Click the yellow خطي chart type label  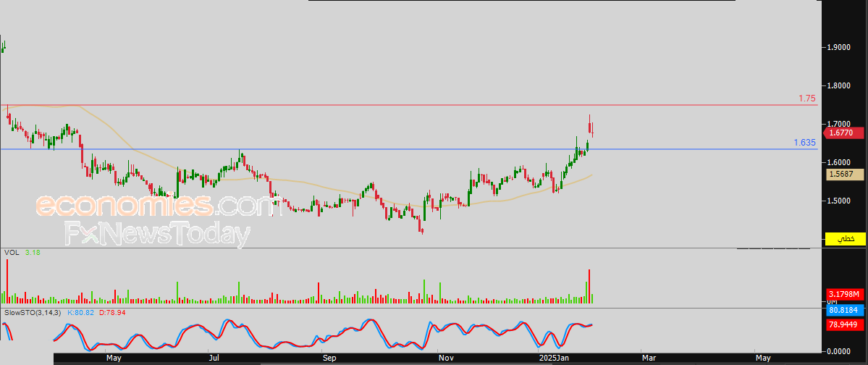845,239
